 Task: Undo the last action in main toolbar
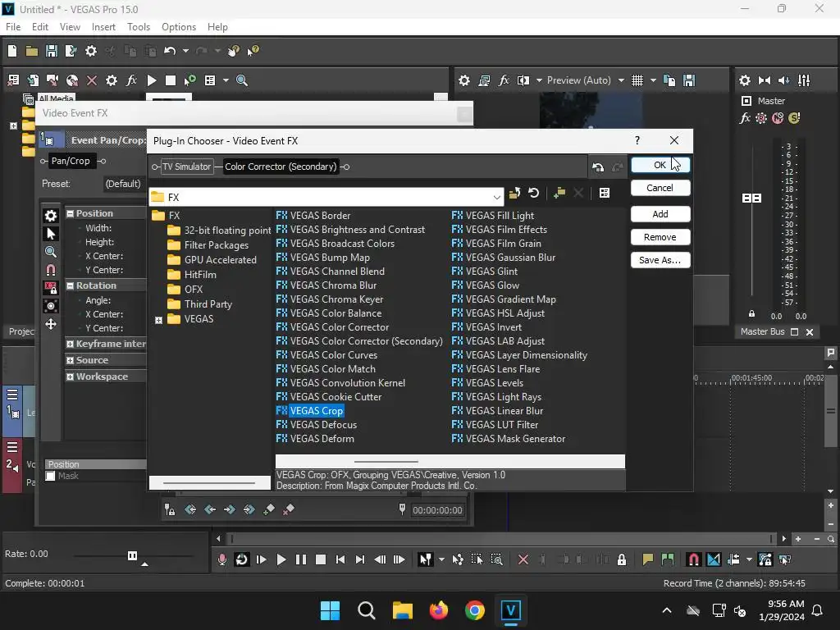coord(170,51)
